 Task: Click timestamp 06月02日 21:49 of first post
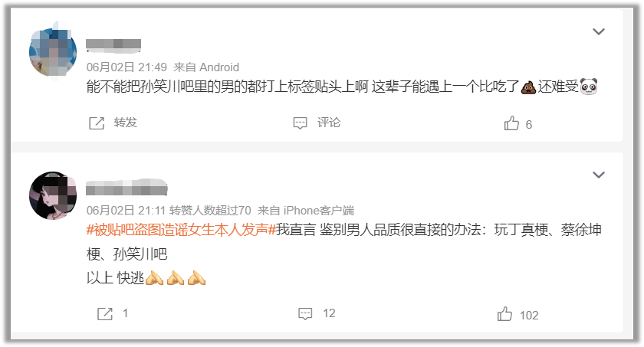pos(127,67)
